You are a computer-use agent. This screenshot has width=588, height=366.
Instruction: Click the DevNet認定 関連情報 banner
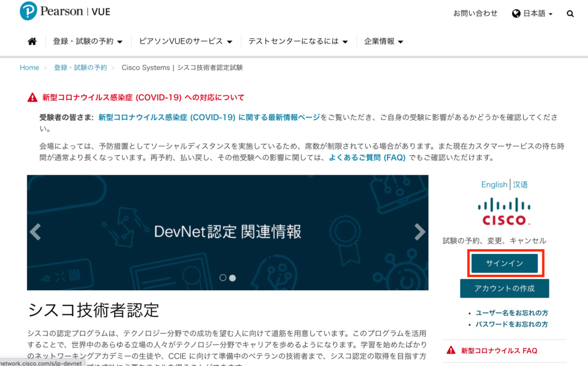click(x=228, y=232)
